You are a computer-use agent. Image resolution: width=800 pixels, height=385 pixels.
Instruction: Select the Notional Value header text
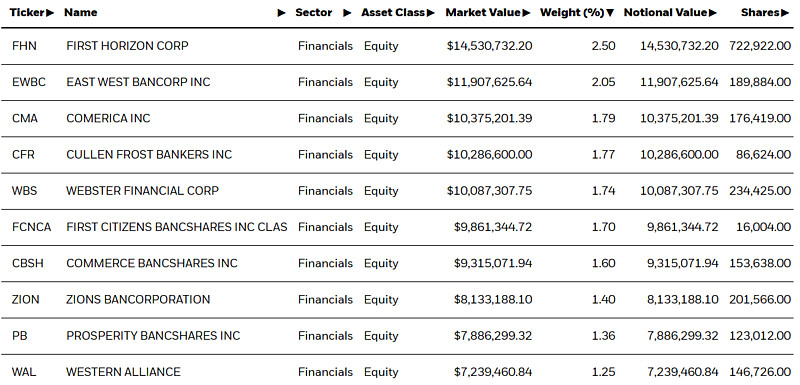pyautogui.click(x=665, y=13)
